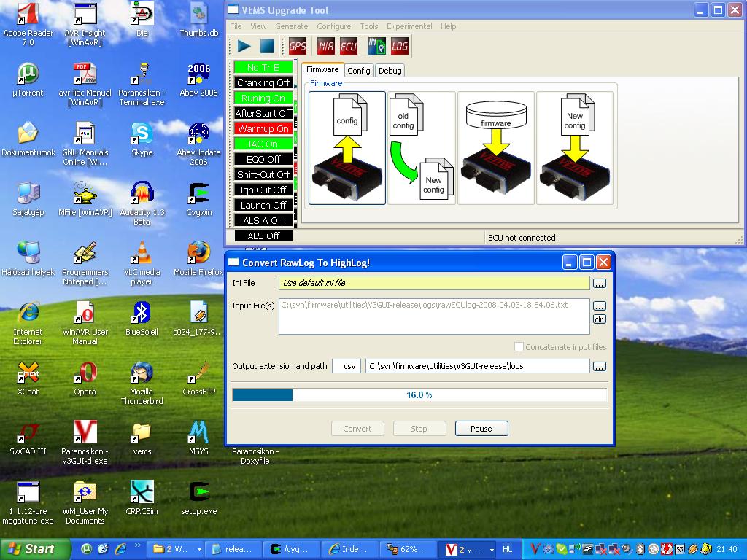This screenshot has height=560, width=747.
Task: Select the XChat desktop icon
Action: (28, 378)
